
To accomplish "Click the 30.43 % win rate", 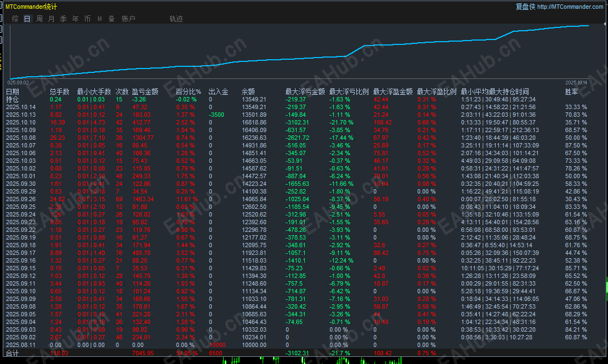I will [576, 199].
